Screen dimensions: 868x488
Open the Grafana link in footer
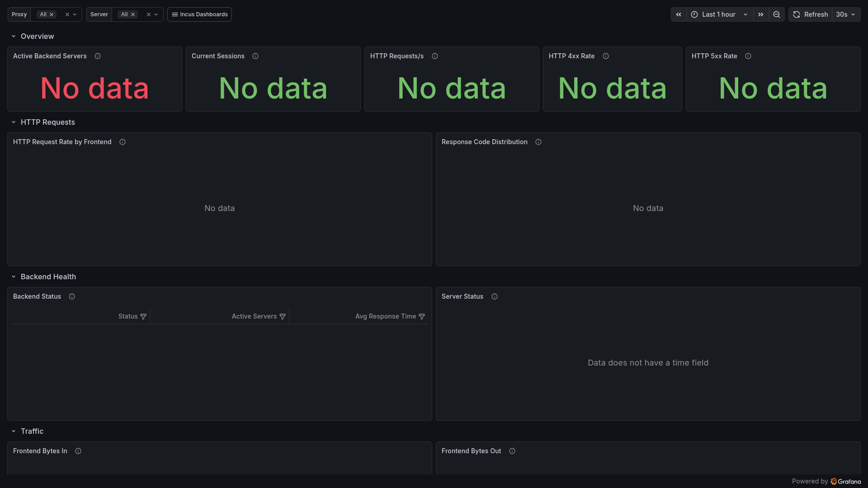(845, 482)
